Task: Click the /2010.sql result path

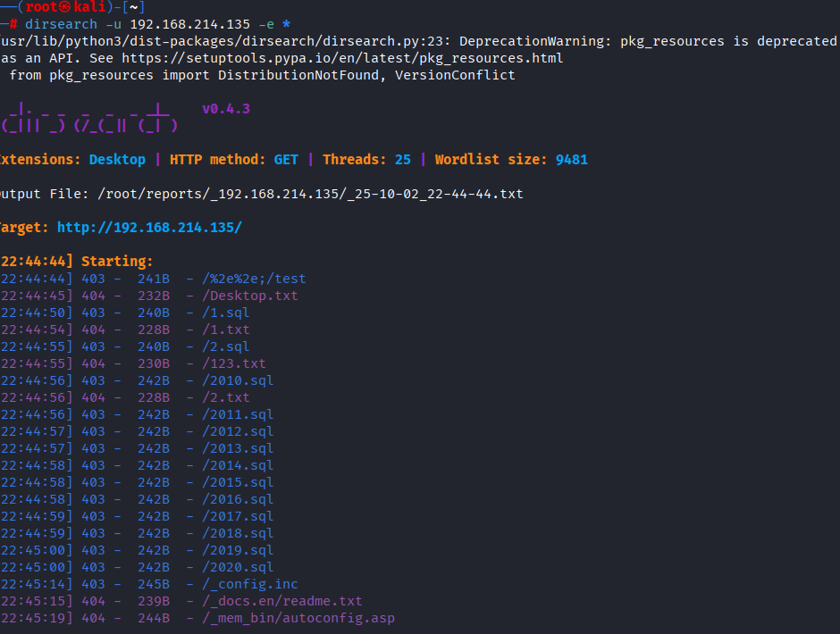Action: [239, 380]
